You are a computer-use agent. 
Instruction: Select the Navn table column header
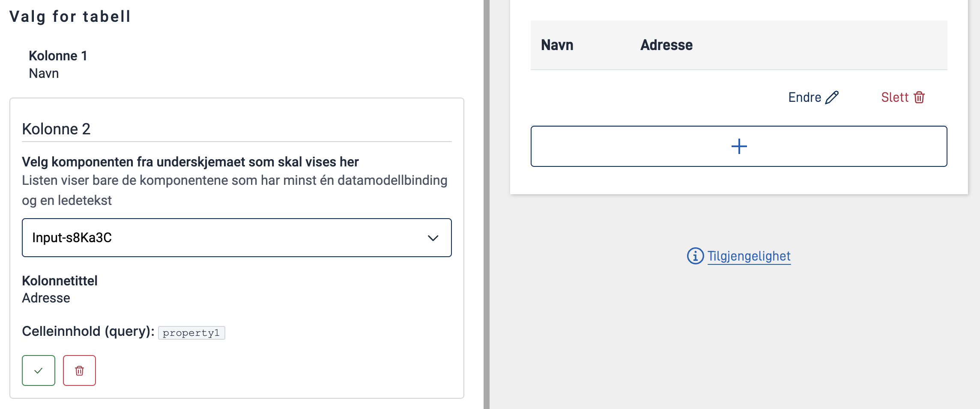(x=557, y=45)
